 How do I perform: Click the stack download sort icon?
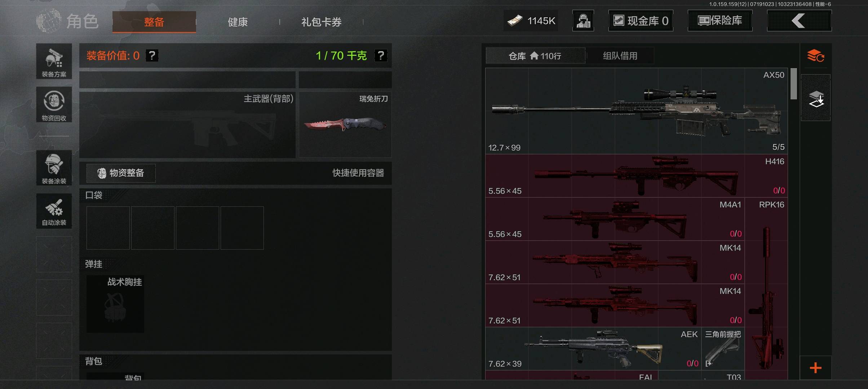(x=816, y=98)
